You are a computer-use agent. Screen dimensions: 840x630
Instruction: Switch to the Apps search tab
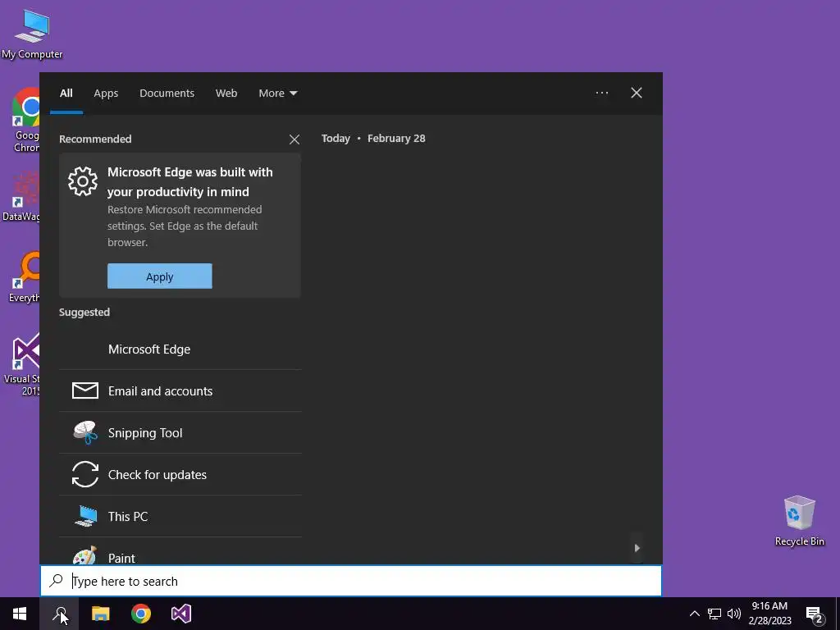click(x=106, y=94)
